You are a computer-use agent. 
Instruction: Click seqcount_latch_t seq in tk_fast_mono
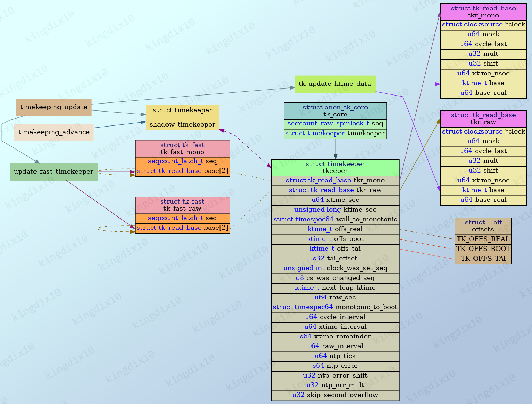click(183, 162)
